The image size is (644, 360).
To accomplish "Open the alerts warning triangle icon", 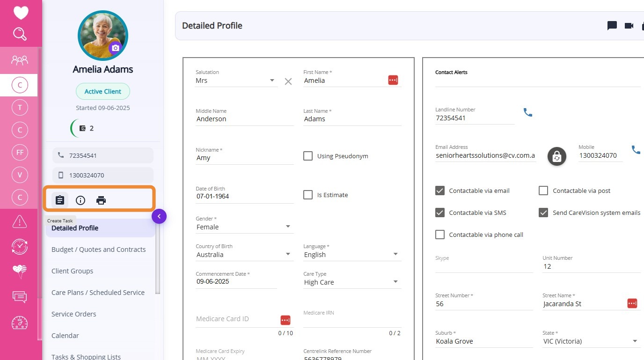I will point(20,221).
